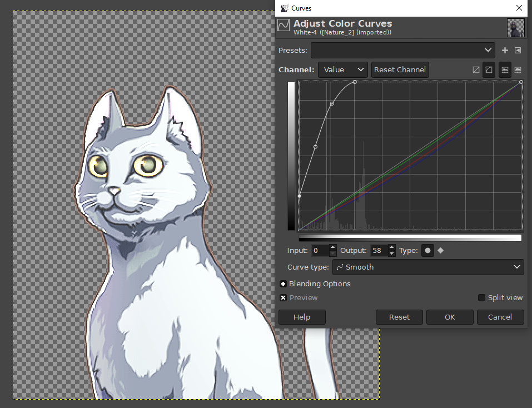Open the presets menu arrow-box icon
This screenshot has width=532, height=408.
[518, 50]
